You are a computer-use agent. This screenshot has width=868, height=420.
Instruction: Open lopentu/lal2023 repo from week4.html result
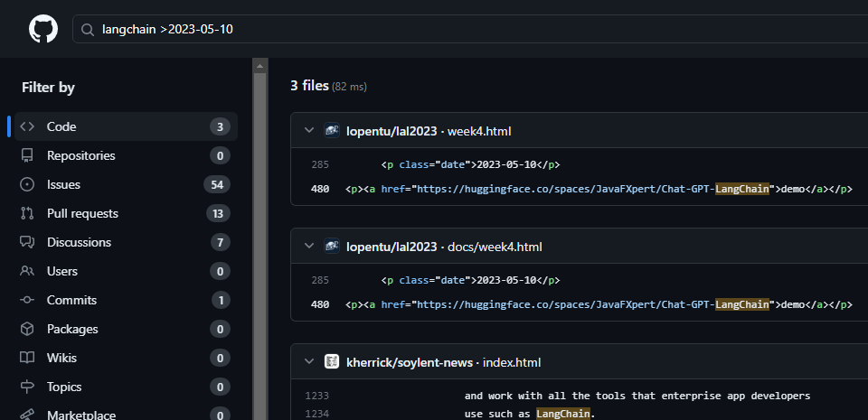tap(392, 132)
